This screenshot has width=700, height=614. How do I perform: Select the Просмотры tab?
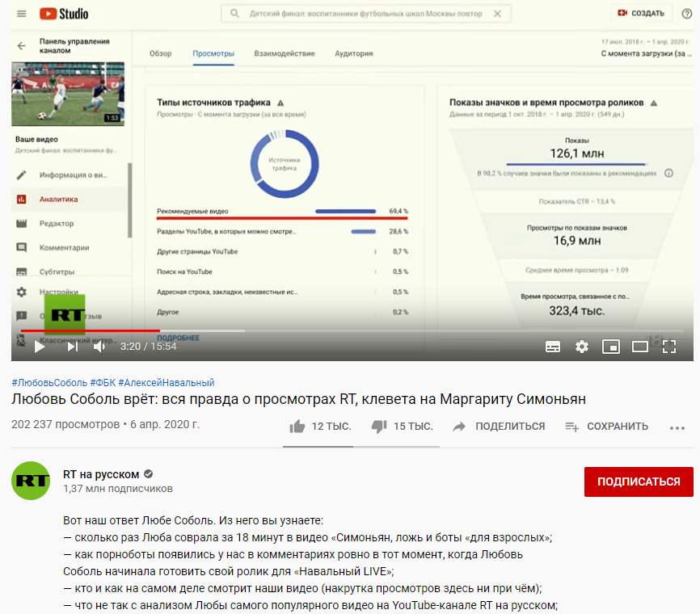(213, 53)
